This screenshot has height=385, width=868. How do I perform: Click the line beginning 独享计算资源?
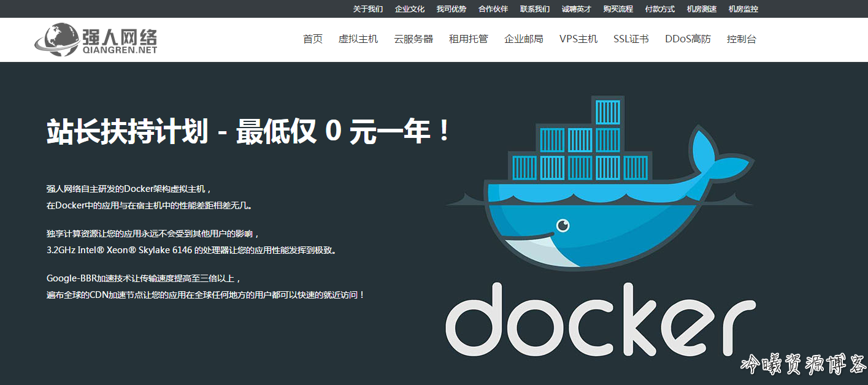click(154, 234)
